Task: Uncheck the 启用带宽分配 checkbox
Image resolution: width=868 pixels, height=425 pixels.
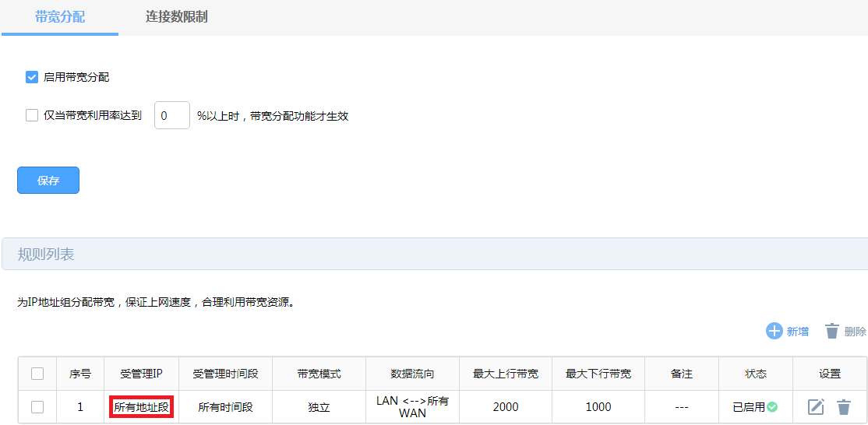Action: tap(32, 77)
